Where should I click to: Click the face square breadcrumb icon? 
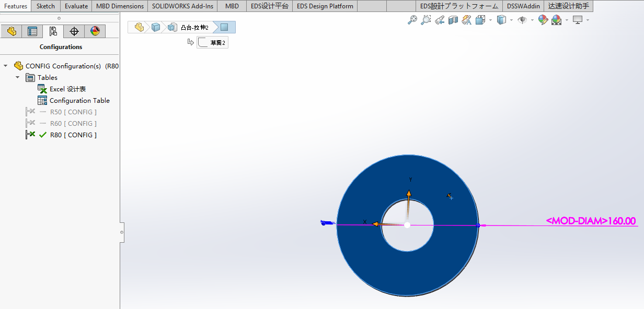224,27
